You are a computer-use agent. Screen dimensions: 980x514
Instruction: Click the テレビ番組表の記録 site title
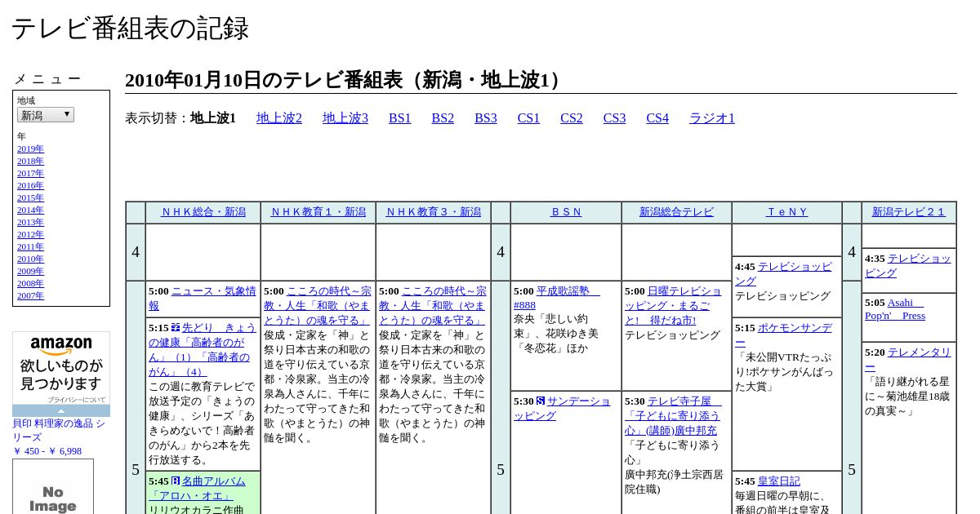tap(130, 28)
